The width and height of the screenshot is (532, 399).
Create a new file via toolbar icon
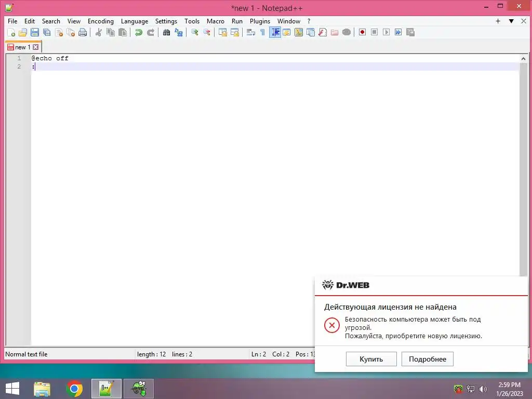pos(11,32)
